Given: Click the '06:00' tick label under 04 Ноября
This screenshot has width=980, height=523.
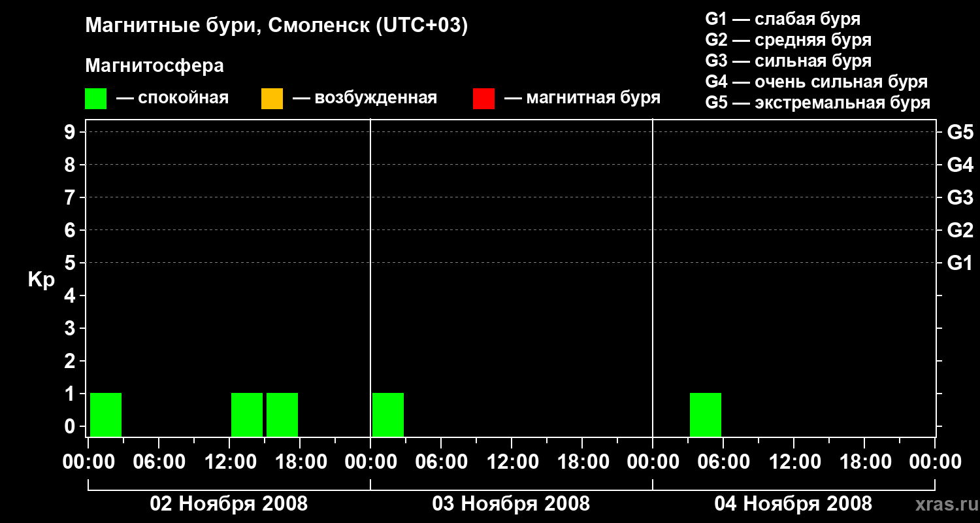Looking at the screenshot, I should pyautogui.click(x=723, y=462).
